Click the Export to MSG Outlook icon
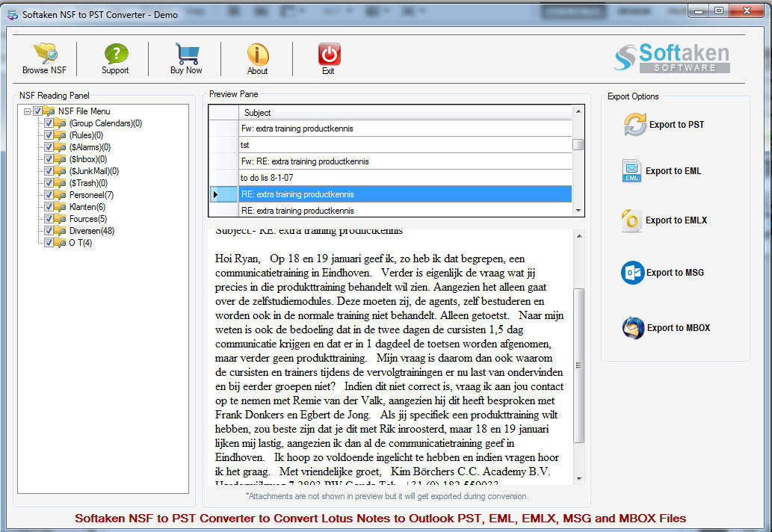This screenshot has height=532, width=772. click(x=633, y=273)
